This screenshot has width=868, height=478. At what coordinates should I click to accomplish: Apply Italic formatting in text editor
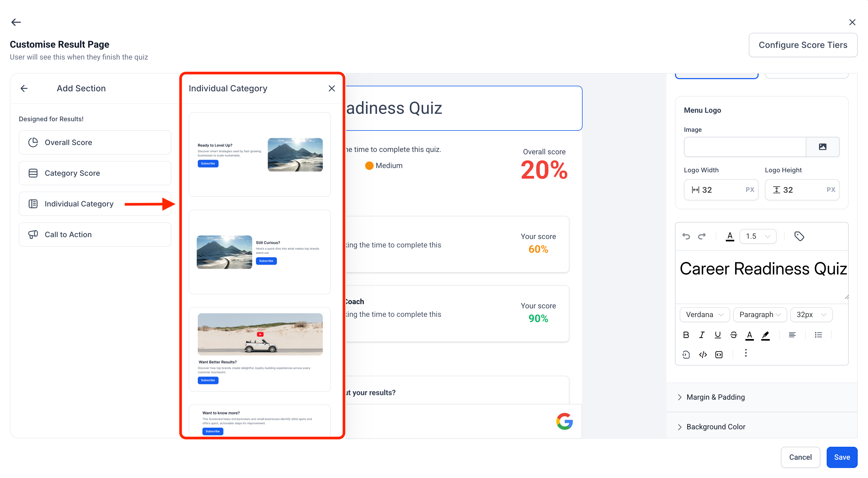pyautogui.click(x=701, y=335)
